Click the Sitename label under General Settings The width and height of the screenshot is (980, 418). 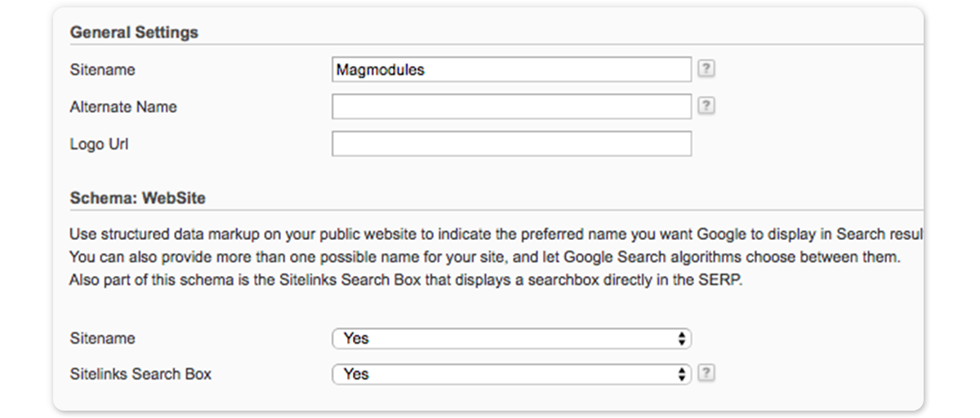pos(103,69)
